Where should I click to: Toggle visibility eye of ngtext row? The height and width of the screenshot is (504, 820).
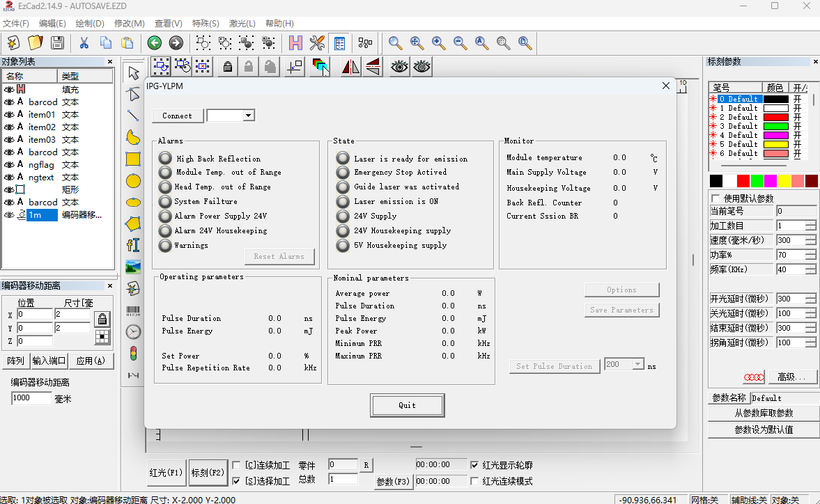9,177
